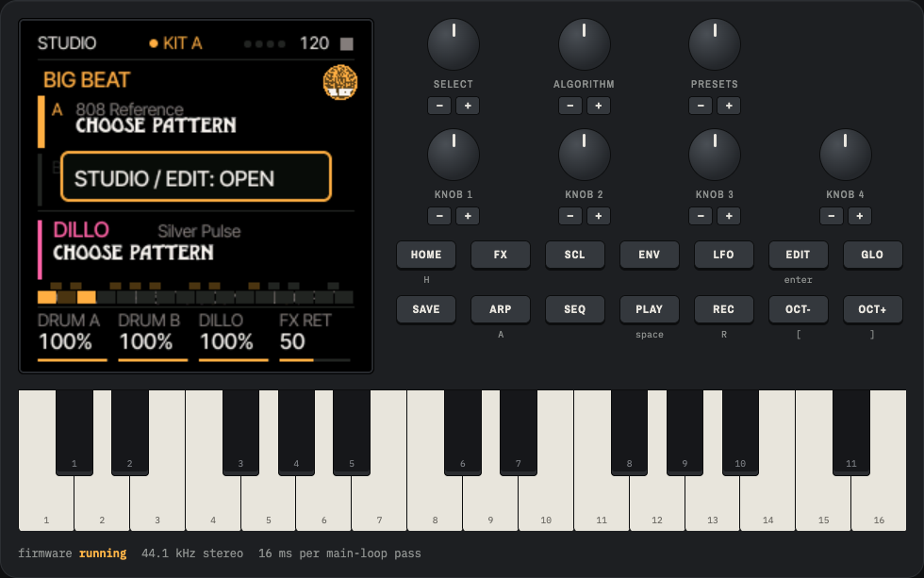Click the round kit avatar icon beside BIG BEAT
The image size is (924, 578).
(x=340, y=82)
